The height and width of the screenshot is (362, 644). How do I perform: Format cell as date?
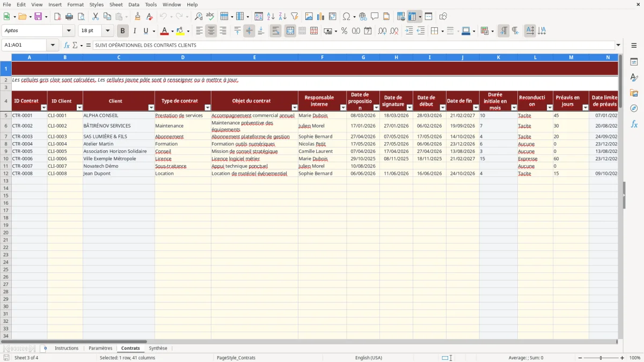[368, 31]
